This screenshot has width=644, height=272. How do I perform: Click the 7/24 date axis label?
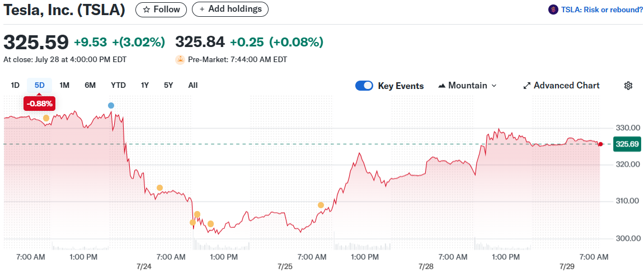[x=144, y=266]
